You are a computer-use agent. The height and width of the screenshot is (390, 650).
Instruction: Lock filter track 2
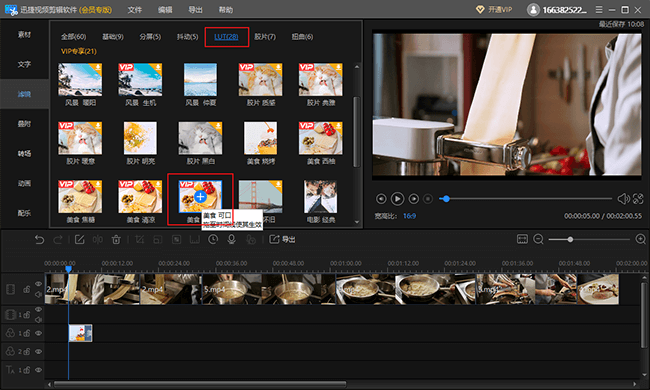click(27, 351)
